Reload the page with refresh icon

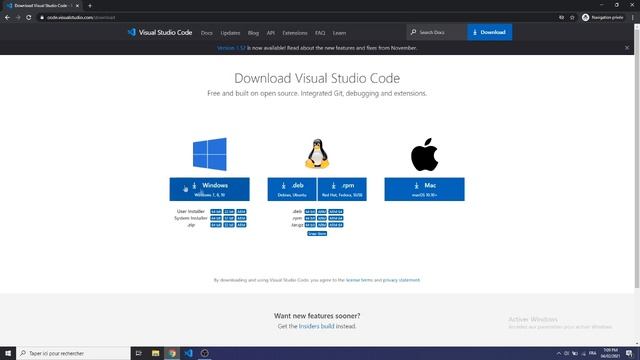tap(29, 18)
